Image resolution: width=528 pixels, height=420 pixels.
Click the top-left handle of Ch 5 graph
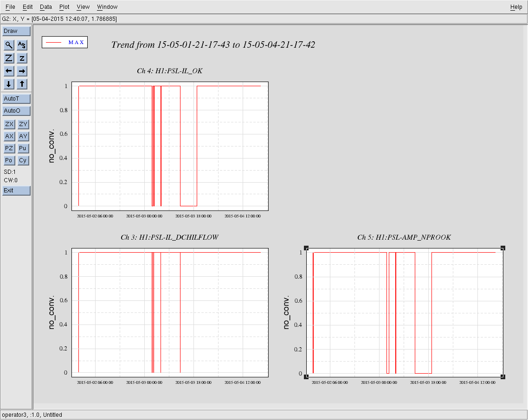click(x=306, y=248)
